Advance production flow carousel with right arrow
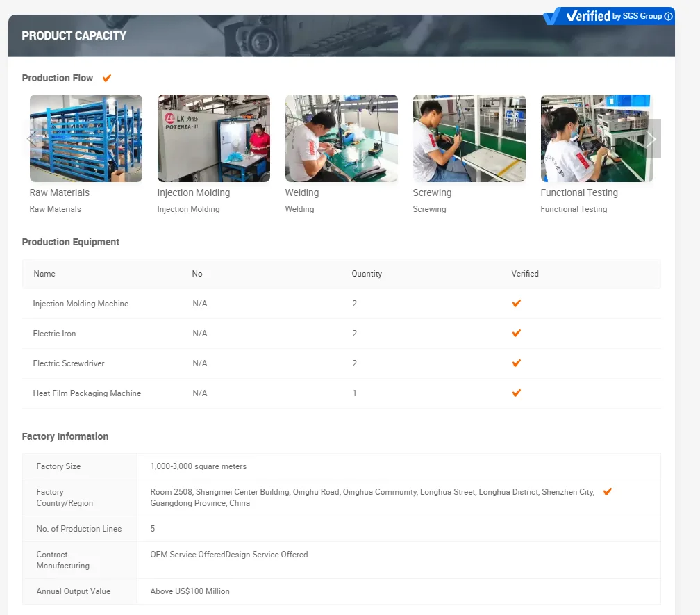This screenshot has width=700, height=615. pyautogui.click(x=653, y=138)
